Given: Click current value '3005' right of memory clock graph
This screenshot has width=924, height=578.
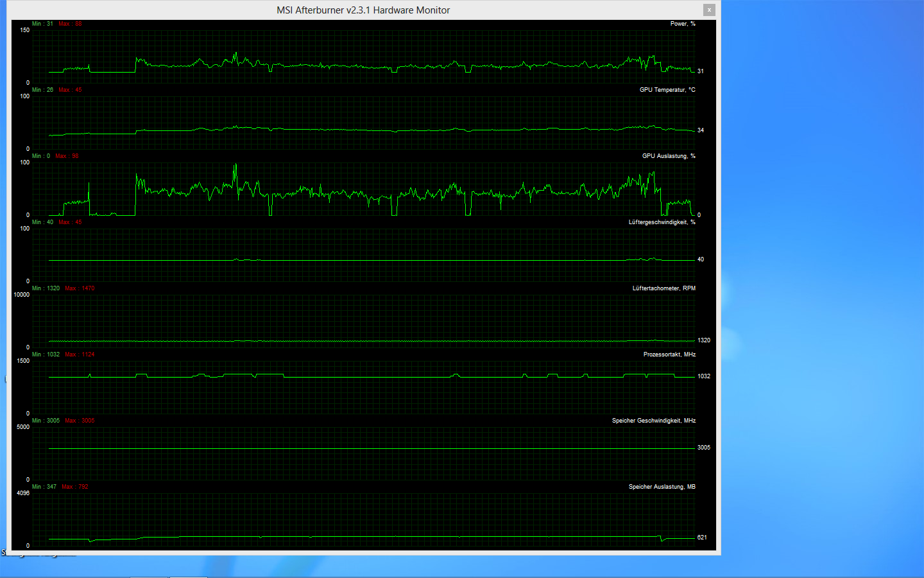Looking at the screenshot, I should (x=704, y=448).
